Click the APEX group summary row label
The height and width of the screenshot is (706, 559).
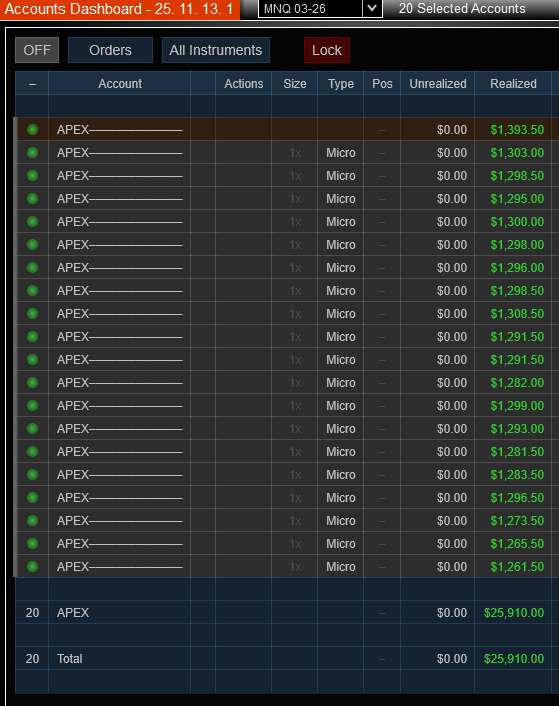[73, 613]
